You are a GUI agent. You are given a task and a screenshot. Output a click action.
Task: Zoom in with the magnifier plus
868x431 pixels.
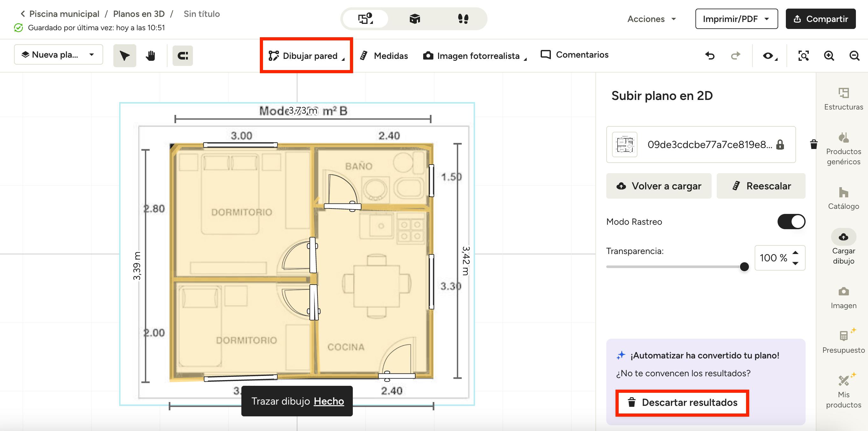829,56
